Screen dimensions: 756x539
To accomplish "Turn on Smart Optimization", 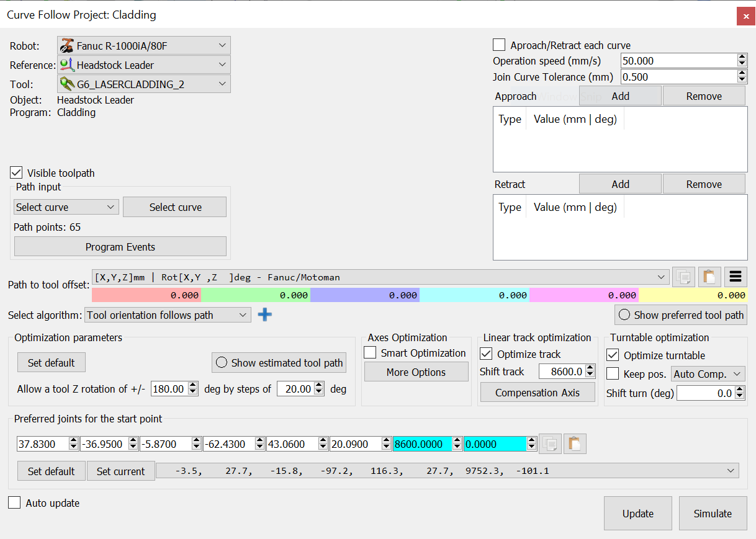I will [x=371, y=353].
